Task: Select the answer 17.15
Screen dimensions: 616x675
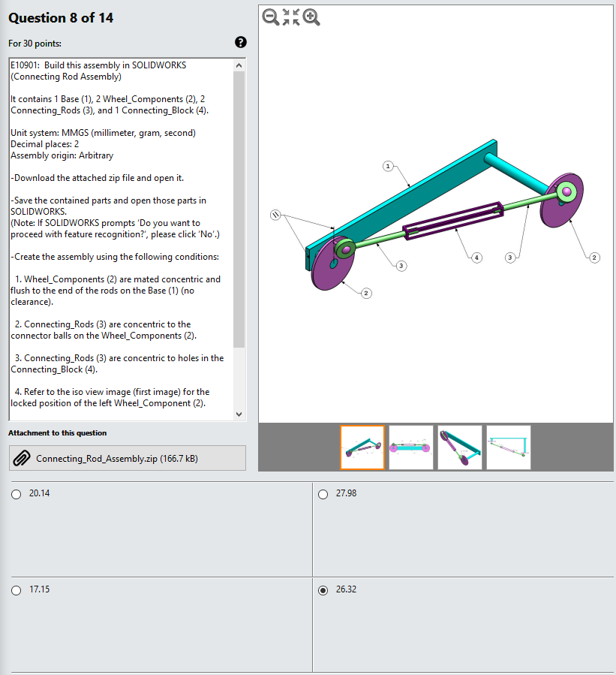Action: coord(16,590)
